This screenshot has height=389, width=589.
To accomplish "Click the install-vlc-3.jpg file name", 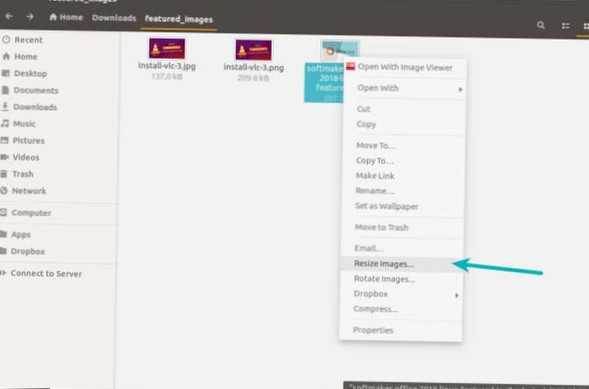I will point(167,66).
